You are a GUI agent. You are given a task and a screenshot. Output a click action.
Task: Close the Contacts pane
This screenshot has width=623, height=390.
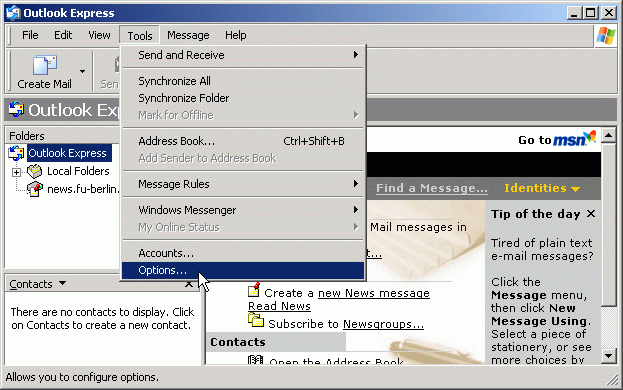(x=189, y=284)
